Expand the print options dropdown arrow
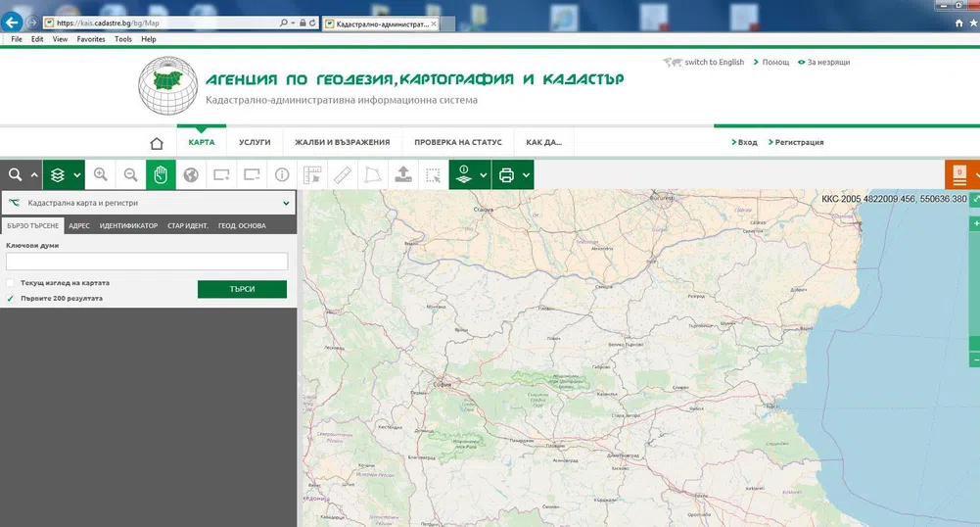 (527, 175)
